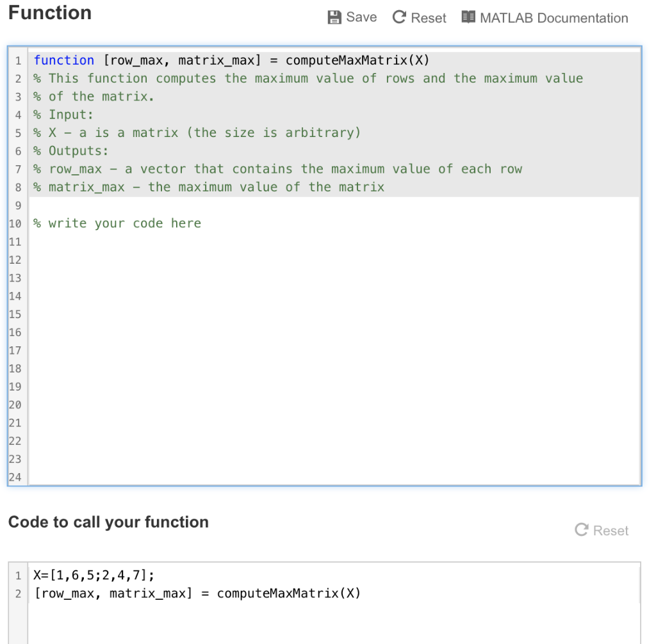Place cursor on empty editor line 9
Viewport: 656px width, 644px height.
pos(334,205)
